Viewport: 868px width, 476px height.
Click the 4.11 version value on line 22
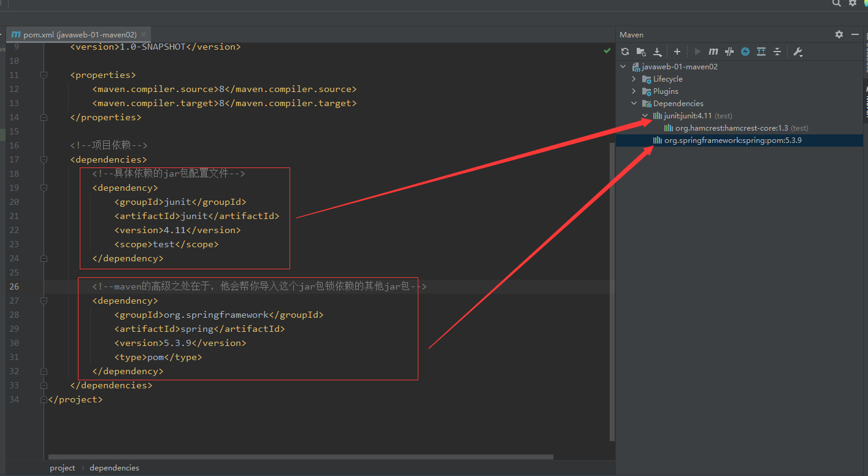(x=174, y=230)
